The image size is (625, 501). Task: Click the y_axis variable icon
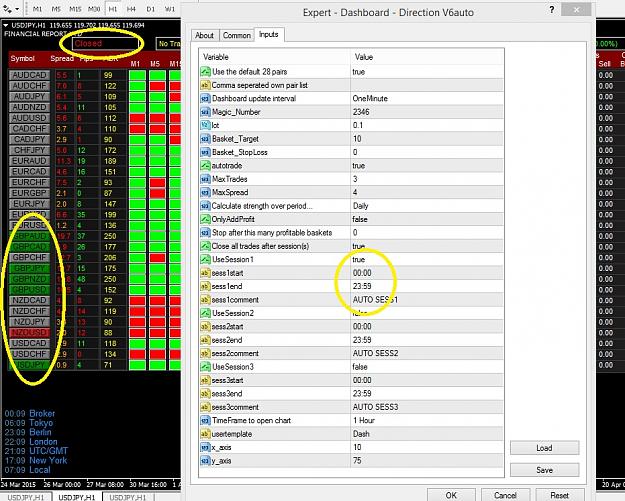[205, 461]
